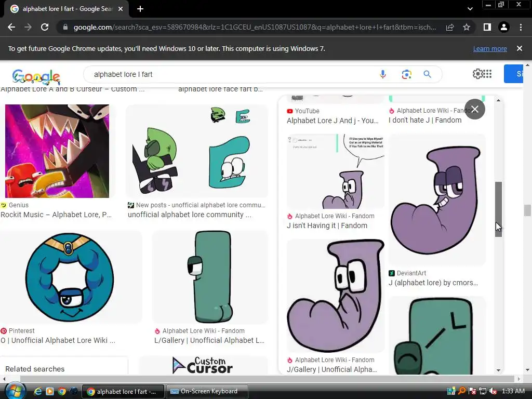This screenshot has height=399, width=532.
Task: Click the address bar URL
Action: pos(255,27)
